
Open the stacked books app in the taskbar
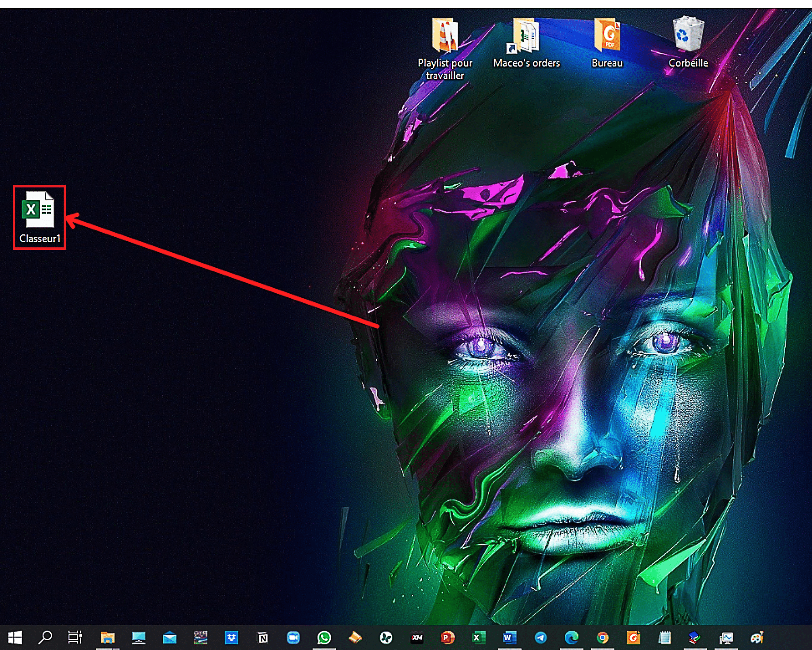pos(695,638)
